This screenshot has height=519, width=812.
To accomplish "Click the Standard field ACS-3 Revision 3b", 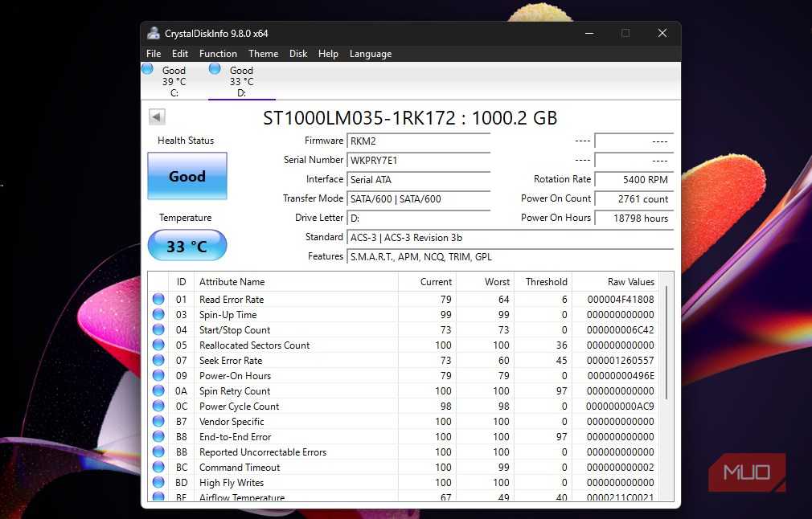I will tap(510, 238).
